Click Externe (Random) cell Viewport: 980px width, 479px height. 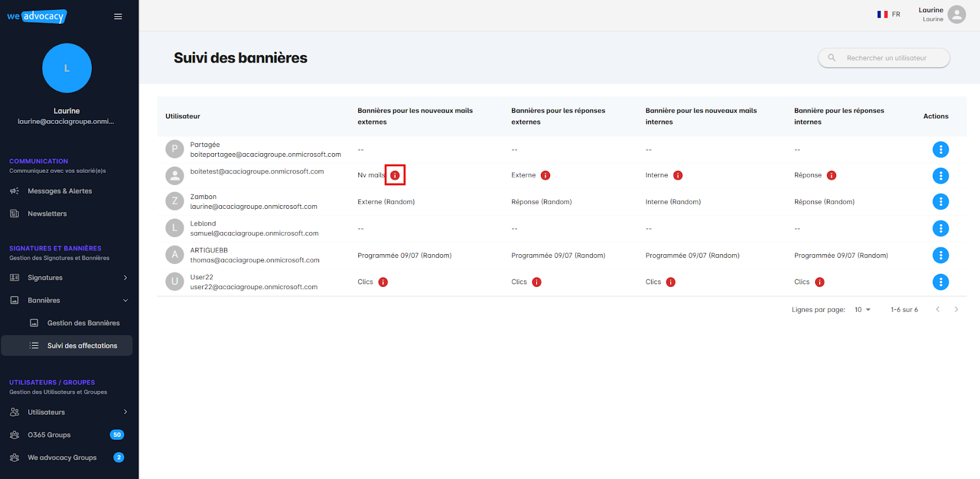[386, 202]
